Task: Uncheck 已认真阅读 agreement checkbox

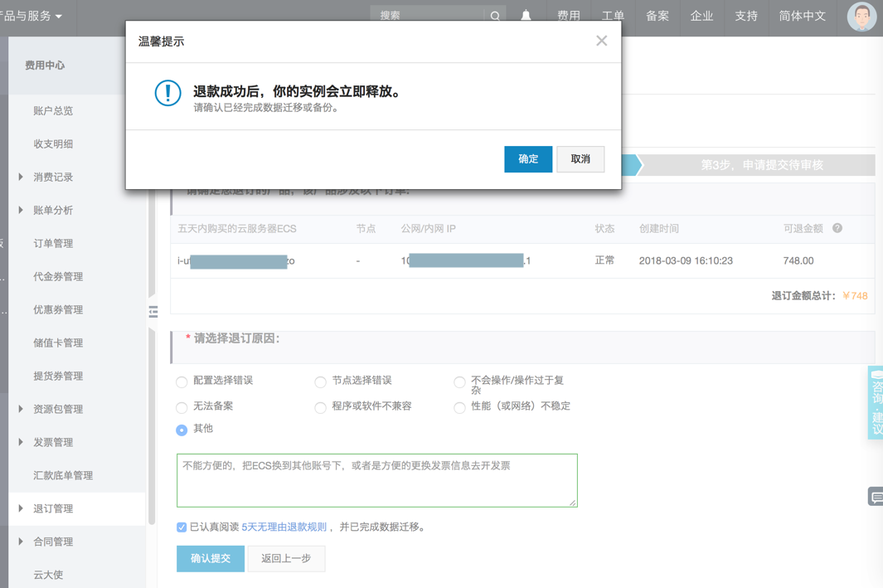Action: pyautogui.click(x=182, y=527)
